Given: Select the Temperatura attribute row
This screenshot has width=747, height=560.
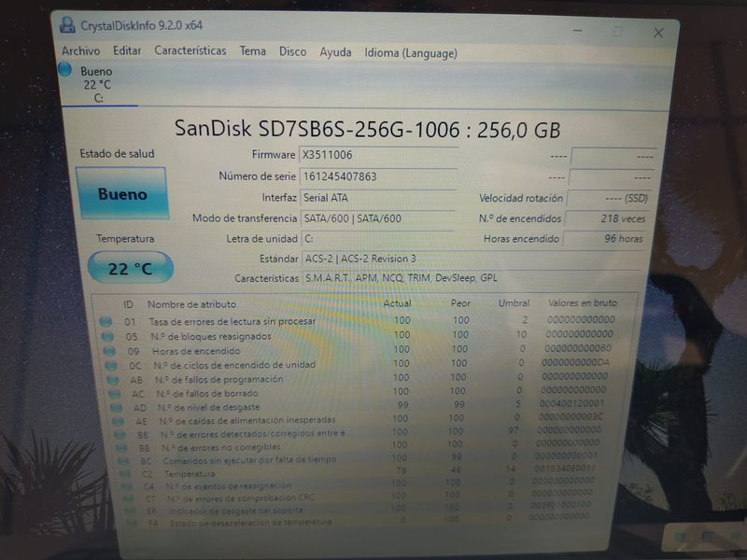Looking at the screenshot, I should pos(358,471).
